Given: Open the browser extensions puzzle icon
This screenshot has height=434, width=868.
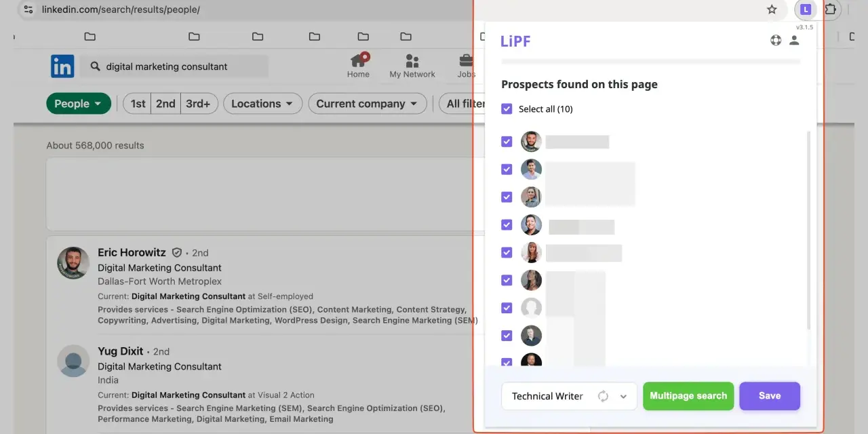Looking at the screenshot, I should [x=831, y=9].
